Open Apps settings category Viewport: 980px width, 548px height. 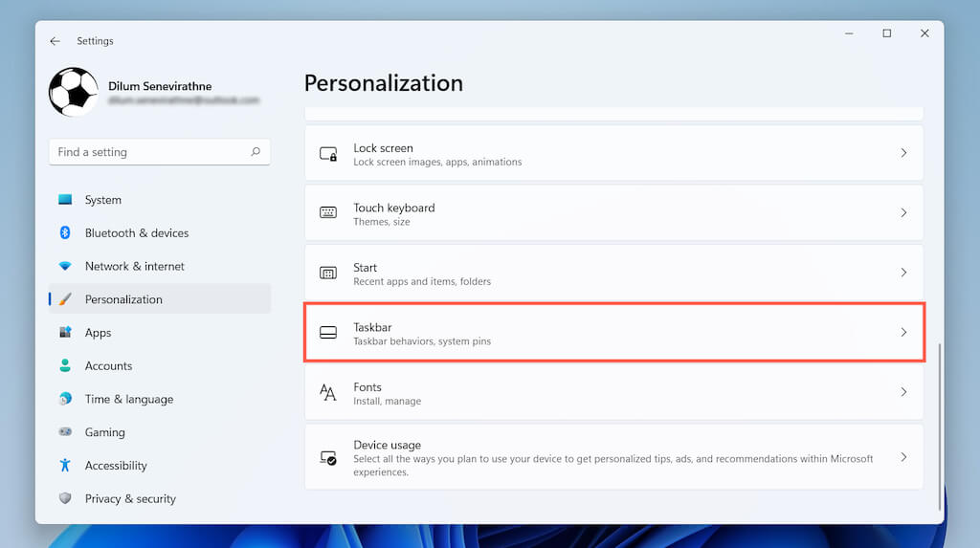click(x=160, y=333)
